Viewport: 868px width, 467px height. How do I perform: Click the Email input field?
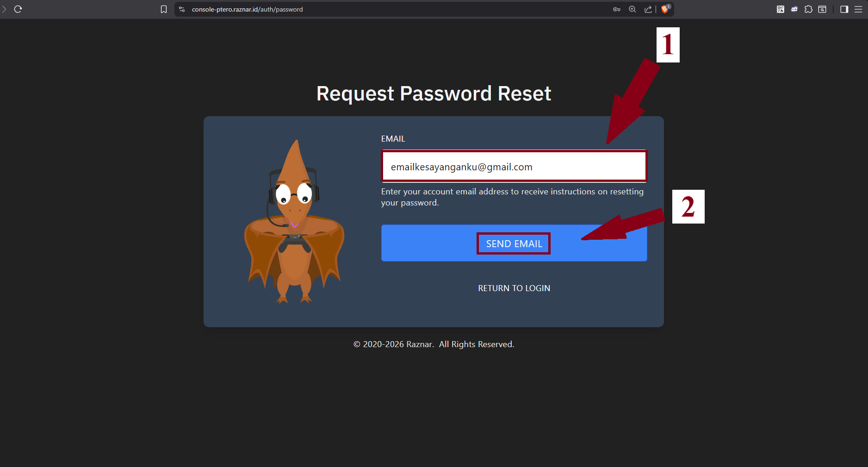[x=514, y=167]
